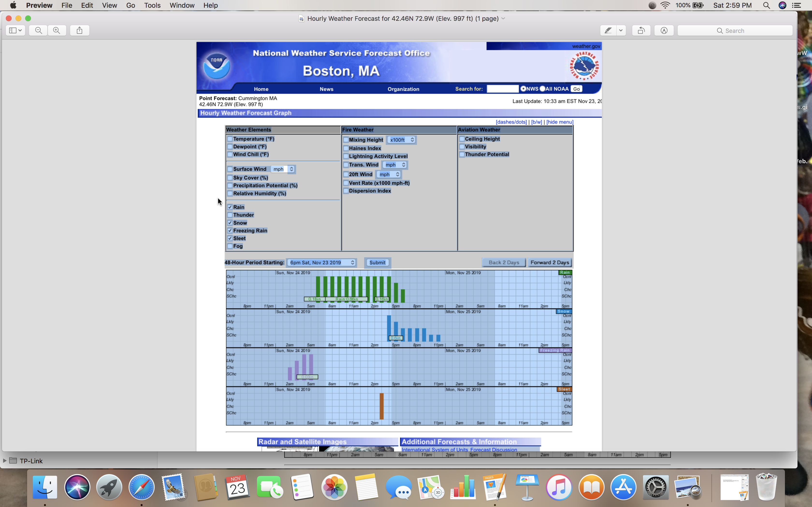Image resolution: width=812 pixels, height=507 pixels.
Task: Open the Tools menu
Action: pos(152,5)
